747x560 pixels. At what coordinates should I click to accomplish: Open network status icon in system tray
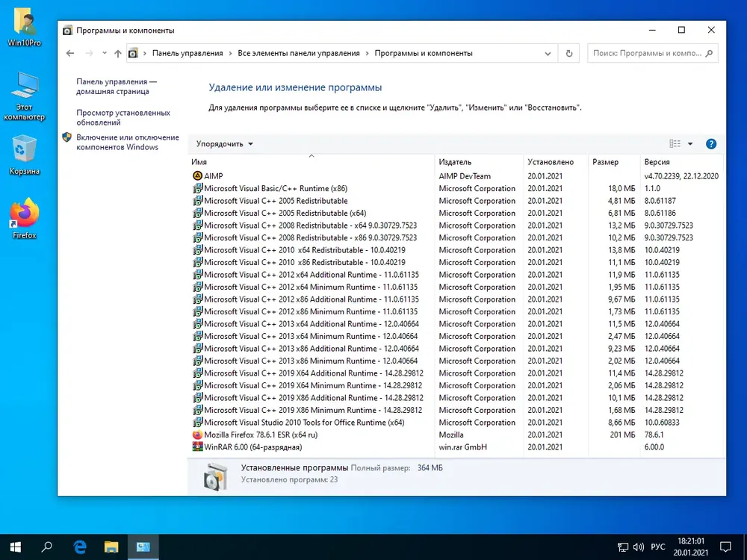point(623,547)
